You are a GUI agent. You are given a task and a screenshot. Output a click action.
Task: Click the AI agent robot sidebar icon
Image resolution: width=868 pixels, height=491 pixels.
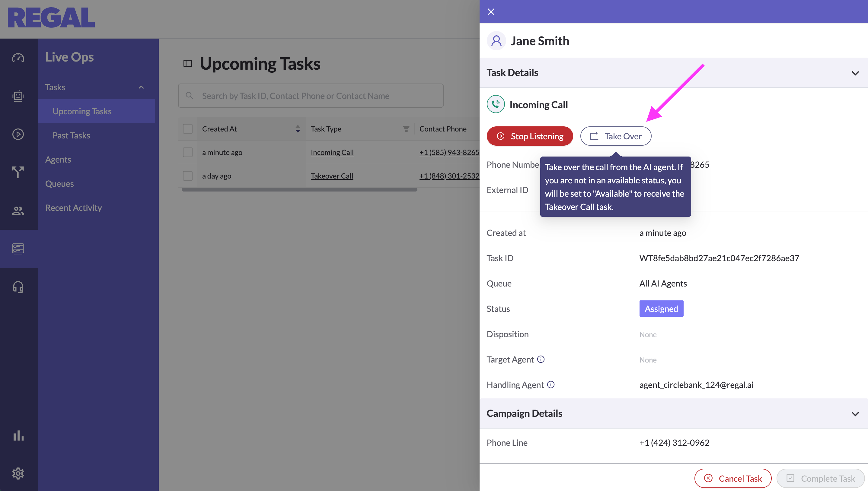(18, 96)
